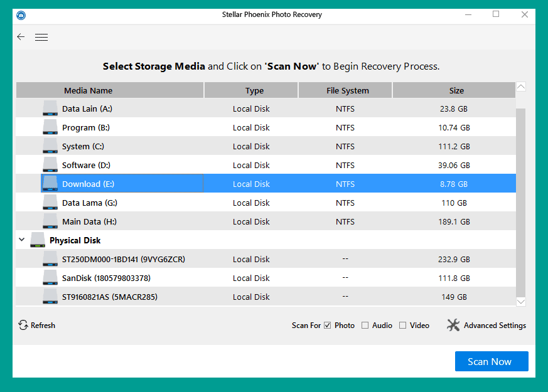Click NTFS cell in Program (B:) row
The height and width of the screenshot is (392, 548).
(x=345, y=128)
